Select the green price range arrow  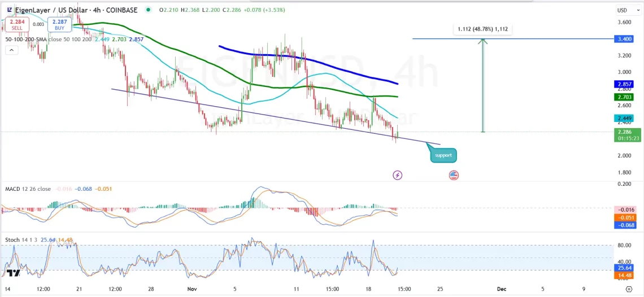482,85
